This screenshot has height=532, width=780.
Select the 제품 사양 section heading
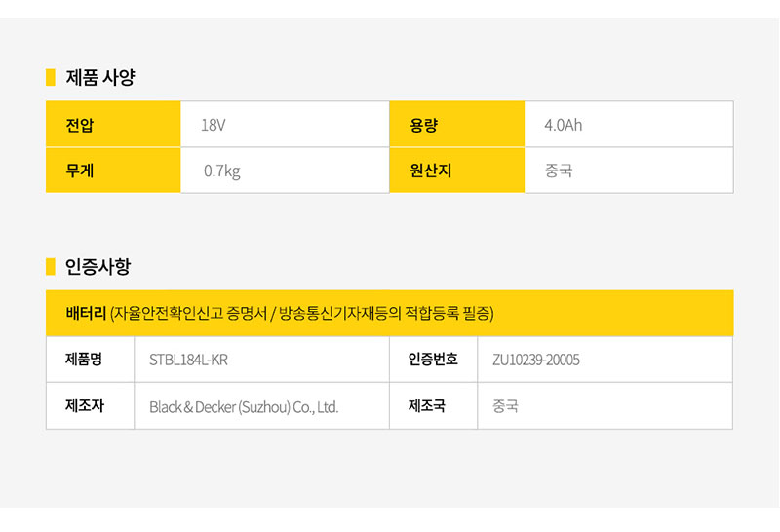pos(100,78)
